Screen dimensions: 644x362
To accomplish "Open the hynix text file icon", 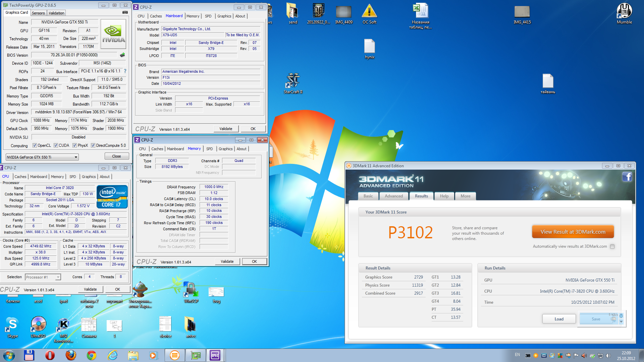I will click(x=369, y=49).
